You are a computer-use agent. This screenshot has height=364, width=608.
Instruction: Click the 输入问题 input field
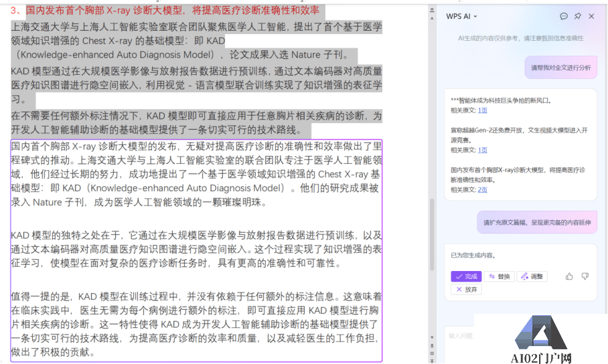pos(461,336)
